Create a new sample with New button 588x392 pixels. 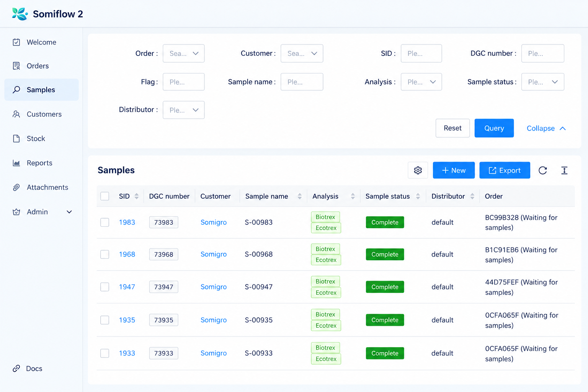(x=454, y=170)
